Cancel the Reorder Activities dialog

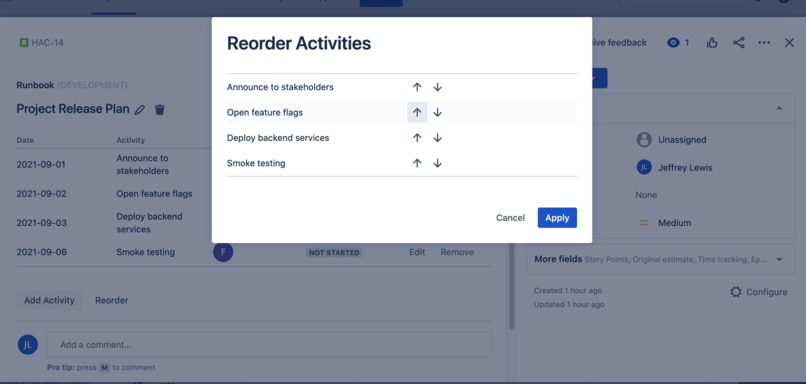(x=510, y=217)
